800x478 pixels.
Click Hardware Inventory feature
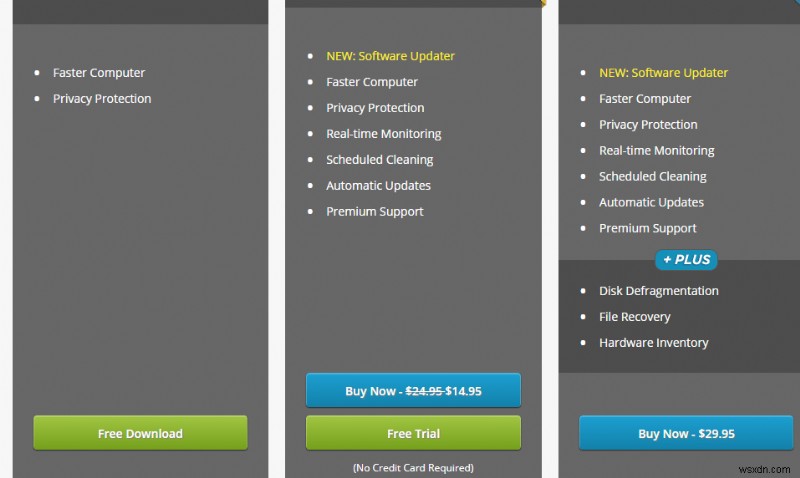(654, 343)
